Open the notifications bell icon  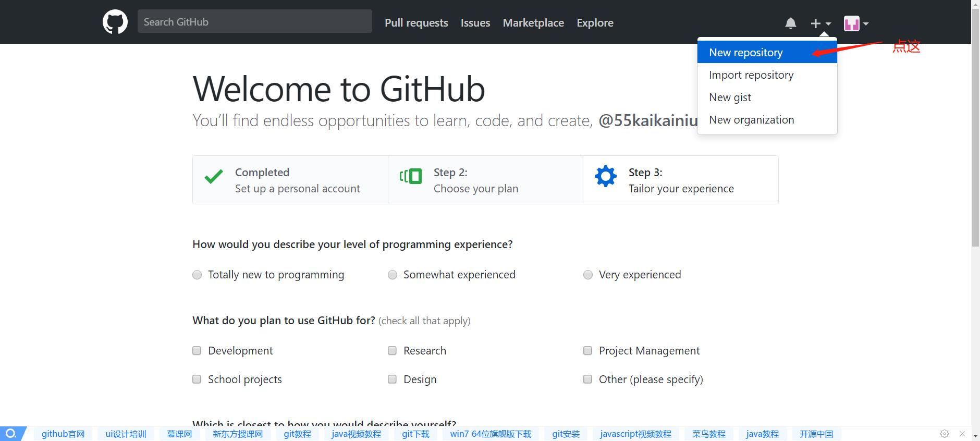(791, 23)
